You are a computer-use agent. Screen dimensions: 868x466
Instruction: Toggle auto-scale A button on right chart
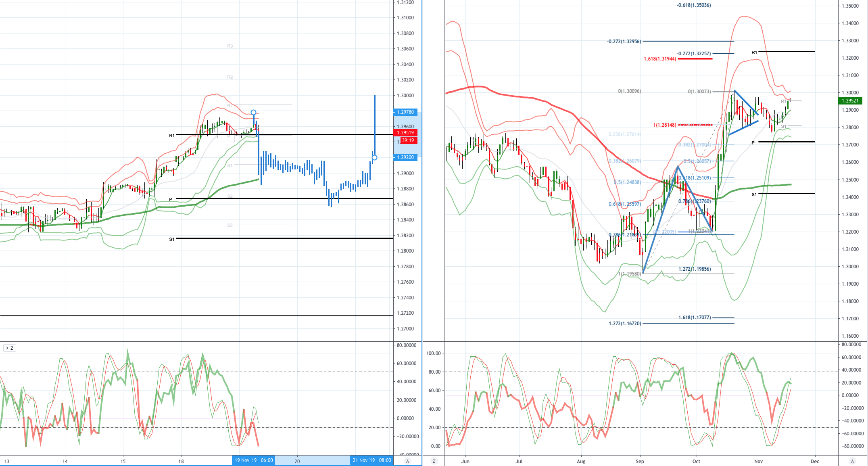852,461
